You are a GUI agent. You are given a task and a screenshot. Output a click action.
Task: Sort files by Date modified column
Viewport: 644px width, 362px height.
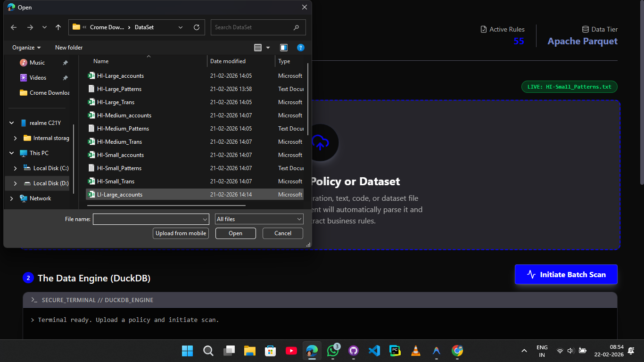(228, 61)
